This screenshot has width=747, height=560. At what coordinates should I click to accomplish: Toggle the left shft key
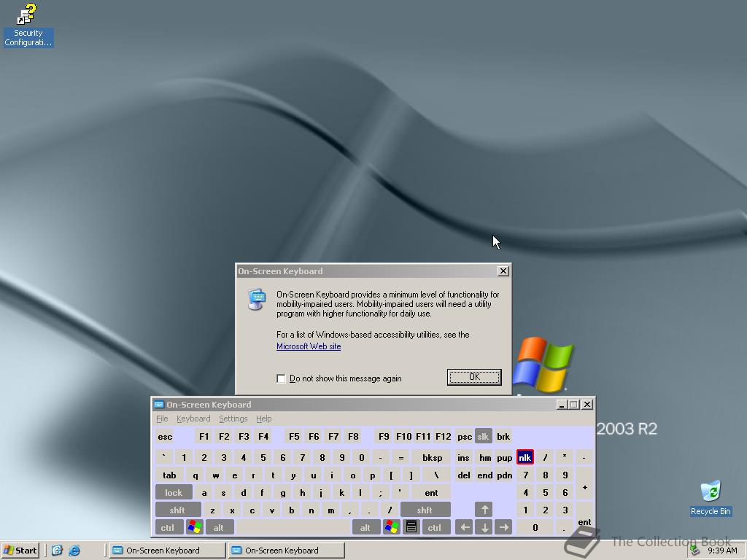(x=178, y=510)
